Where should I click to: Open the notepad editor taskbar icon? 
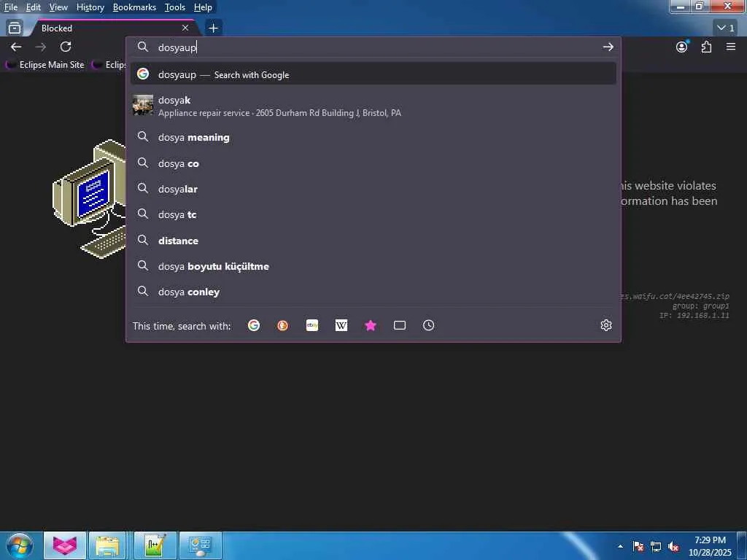tap(155, 545)
